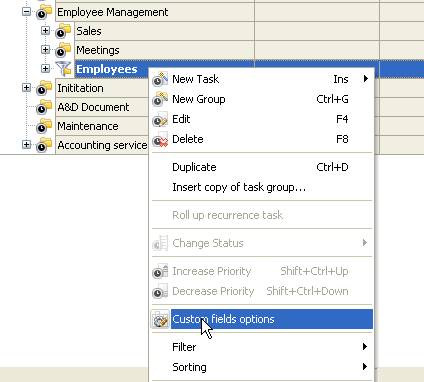424x382 pixels.
Task: Expand the Meetings group node
Action: click(x=45, y=50)
